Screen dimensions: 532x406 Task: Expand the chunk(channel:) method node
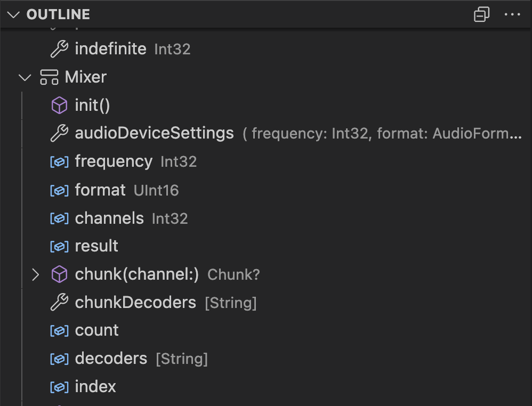(36, 274)
